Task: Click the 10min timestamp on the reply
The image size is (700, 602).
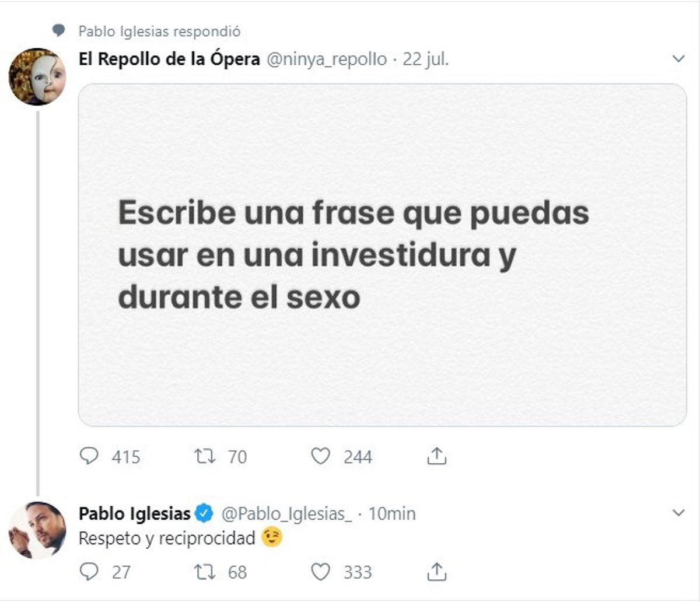Action: click(393, 513)
